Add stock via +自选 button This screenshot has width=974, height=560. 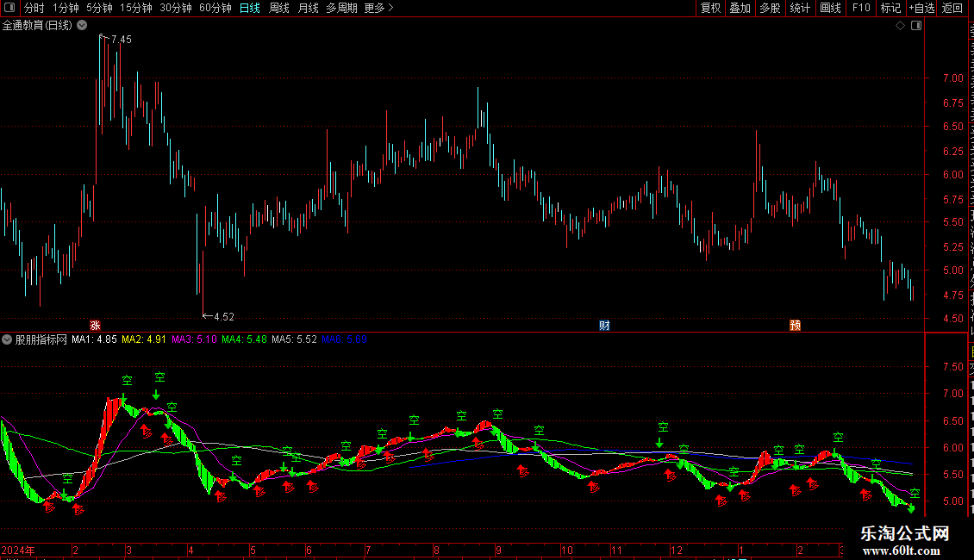tap(921, 8)
